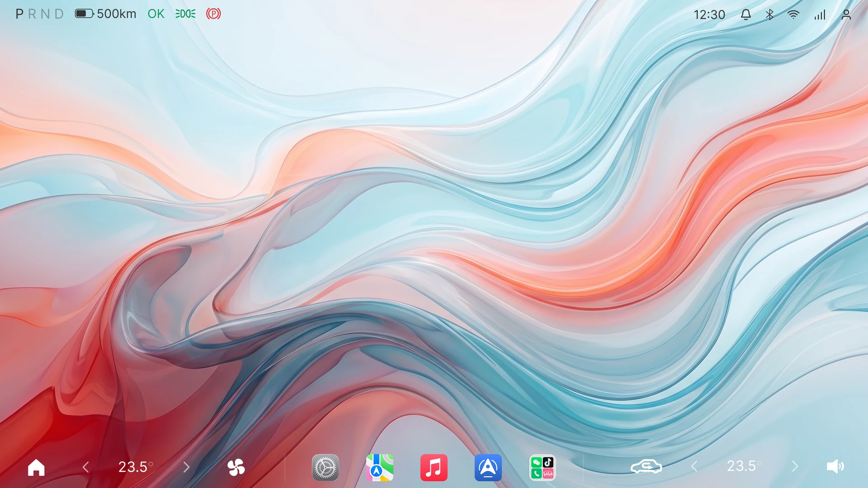Increase driver temperature with right chevron

coord(186,467)
